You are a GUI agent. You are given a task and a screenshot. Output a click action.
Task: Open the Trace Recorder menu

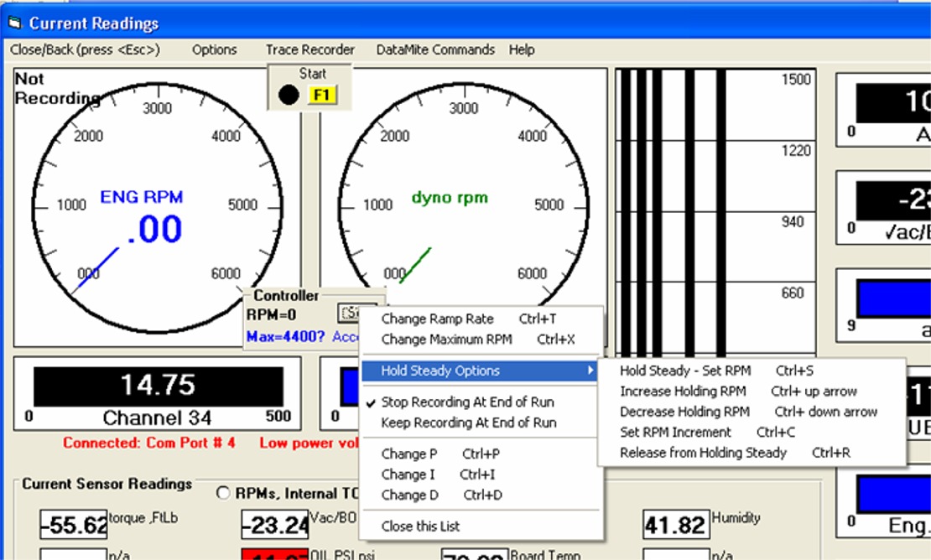310,49
